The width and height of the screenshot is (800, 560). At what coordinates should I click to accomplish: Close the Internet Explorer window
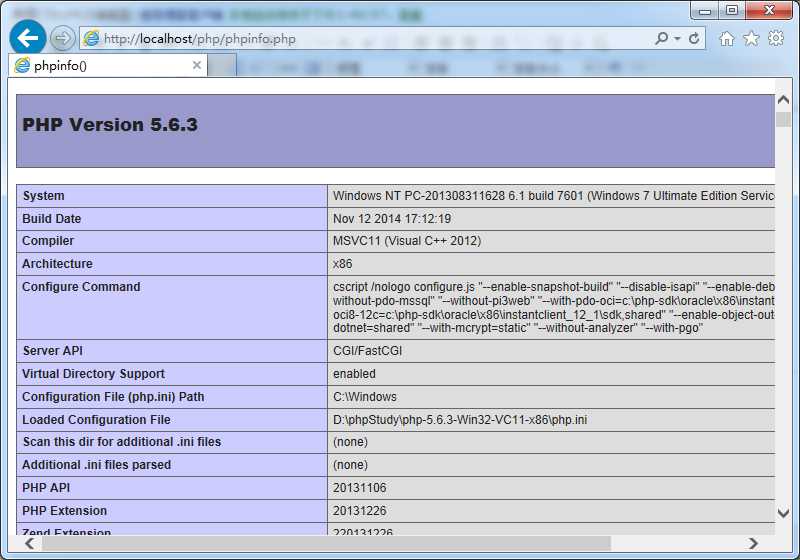769,10
